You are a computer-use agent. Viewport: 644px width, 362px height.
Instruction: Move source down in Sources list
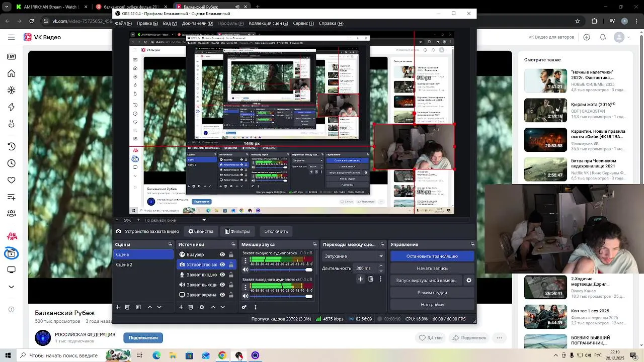pyautogui.click(x=222, y=307)
